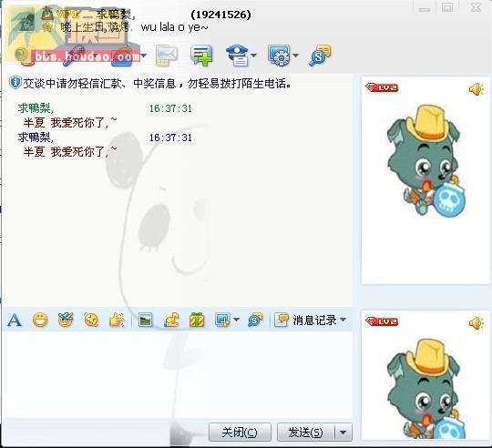492x448 pixels.
Task: Click inside the message input area
Action: (x=178, y=374)
